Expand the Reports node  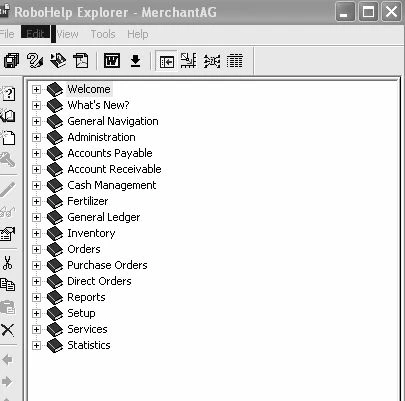[36, 297]
